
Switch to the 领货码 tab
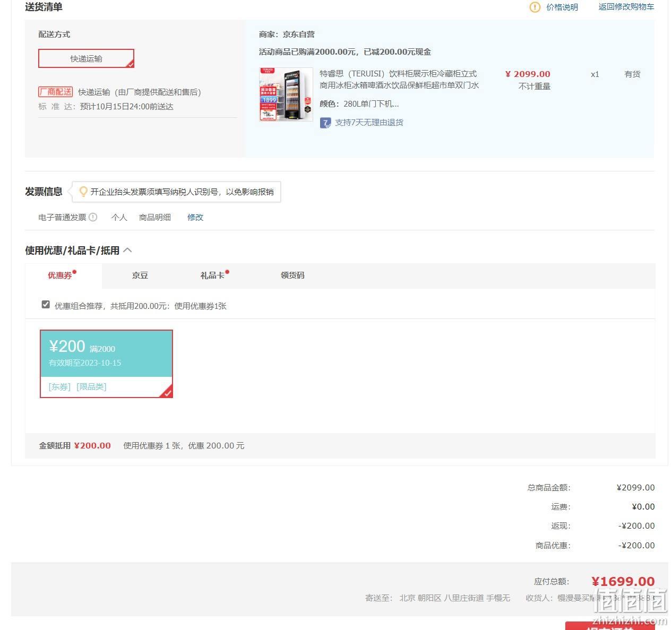click(x=292, y=275)
